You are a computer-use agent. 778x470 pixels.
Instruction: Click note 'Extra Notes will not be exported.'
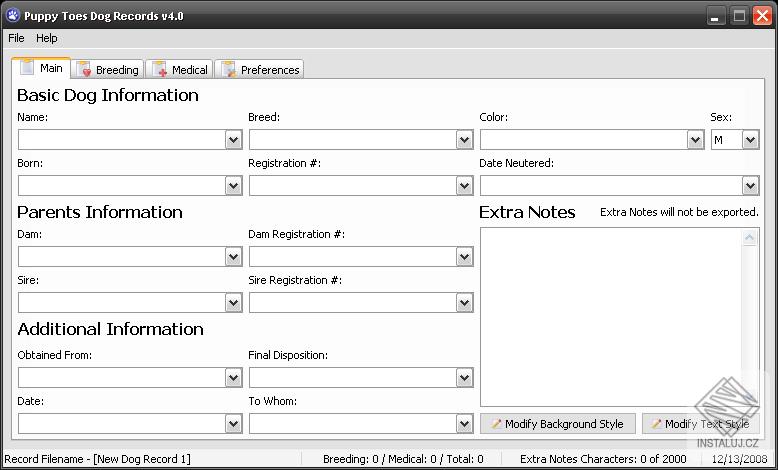(x=679, y=212)
